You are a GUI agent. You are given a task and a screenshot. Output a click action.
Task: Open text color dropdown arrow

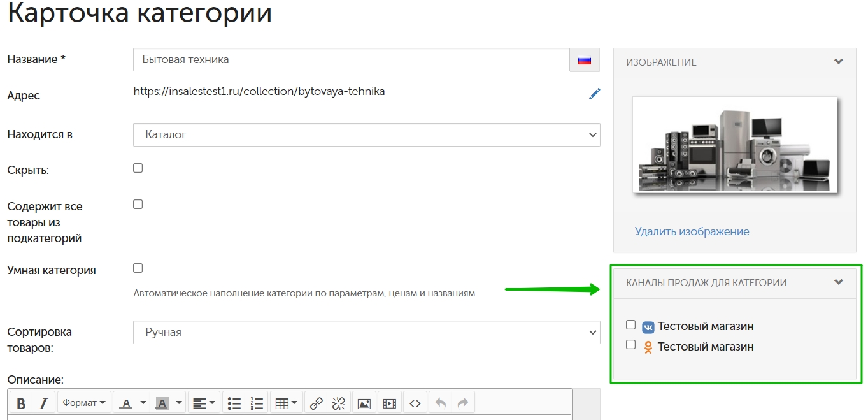pyautogui.click(x=143, y=403)
